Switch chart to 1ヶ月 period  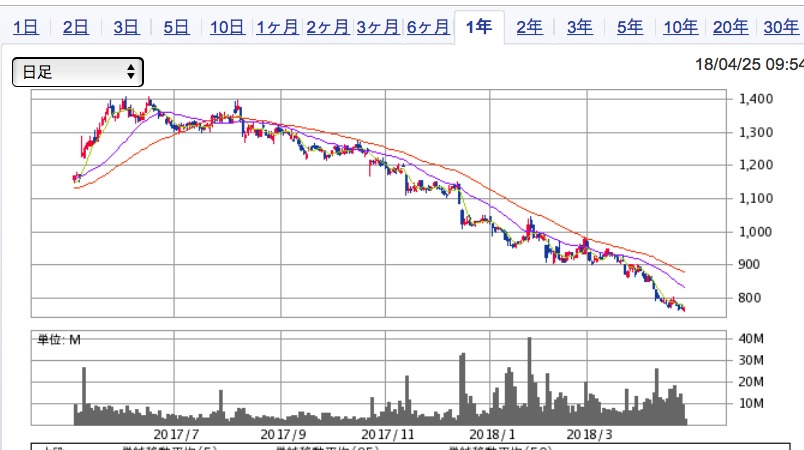tap(277, 27)
